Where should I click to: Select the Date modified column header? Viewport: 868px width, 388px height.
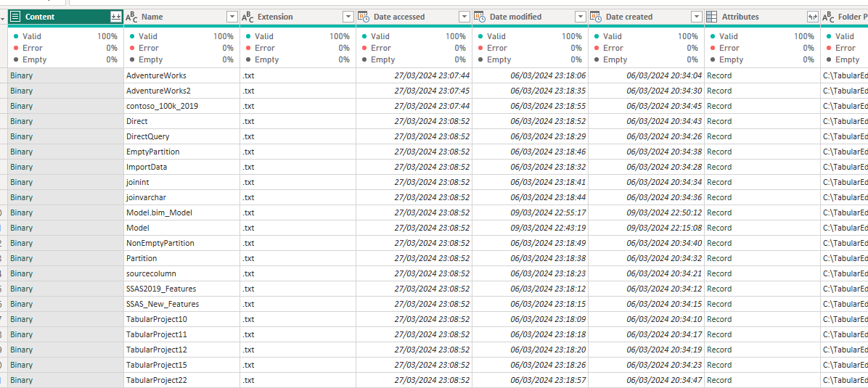tap(531, 17)
